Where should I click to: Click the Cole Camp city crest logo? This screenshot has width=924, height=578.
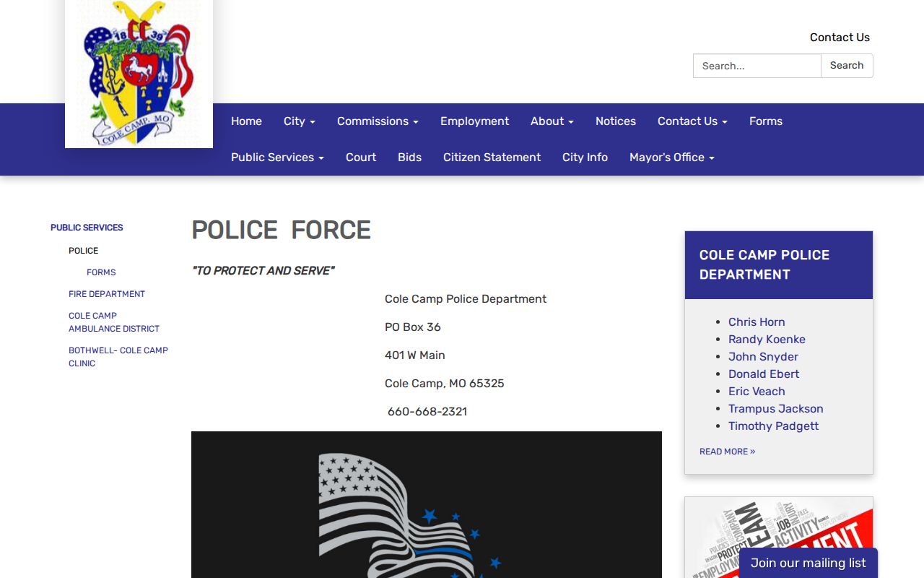click(139, 74)
